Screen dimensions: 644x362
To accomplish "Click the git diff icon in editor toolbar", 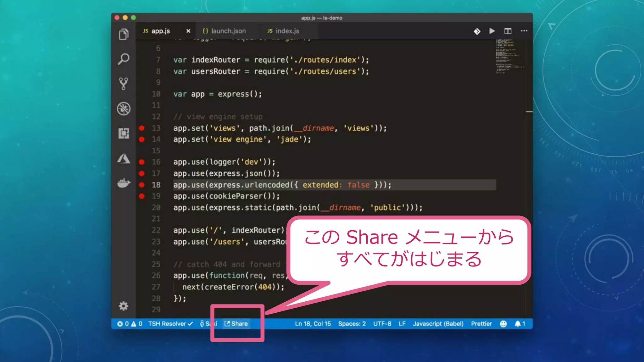I will pos(477,31).
